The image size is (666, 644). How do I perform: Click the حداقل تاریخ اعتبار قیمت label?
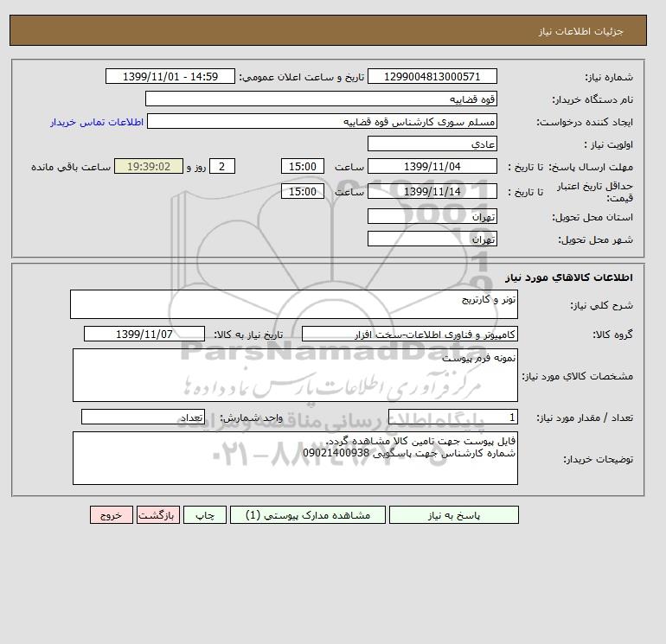click(x=595, y=192)
